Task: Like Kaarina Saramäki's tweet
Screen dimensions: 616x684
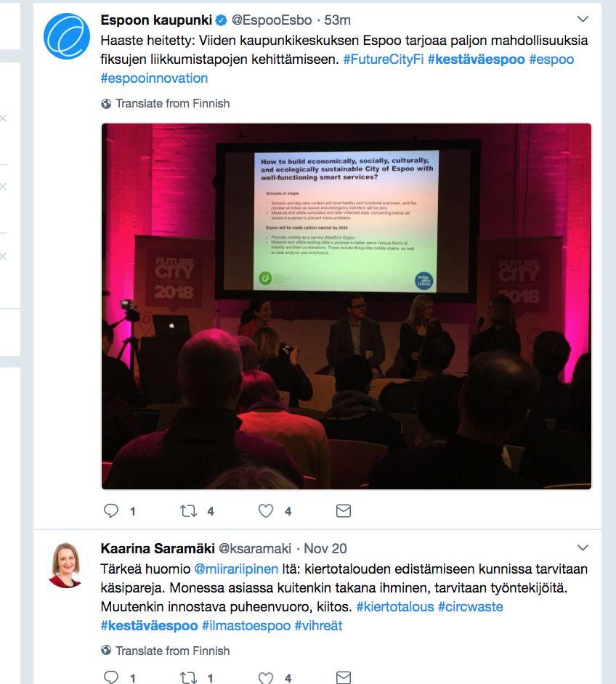Action: pos(266,677)
